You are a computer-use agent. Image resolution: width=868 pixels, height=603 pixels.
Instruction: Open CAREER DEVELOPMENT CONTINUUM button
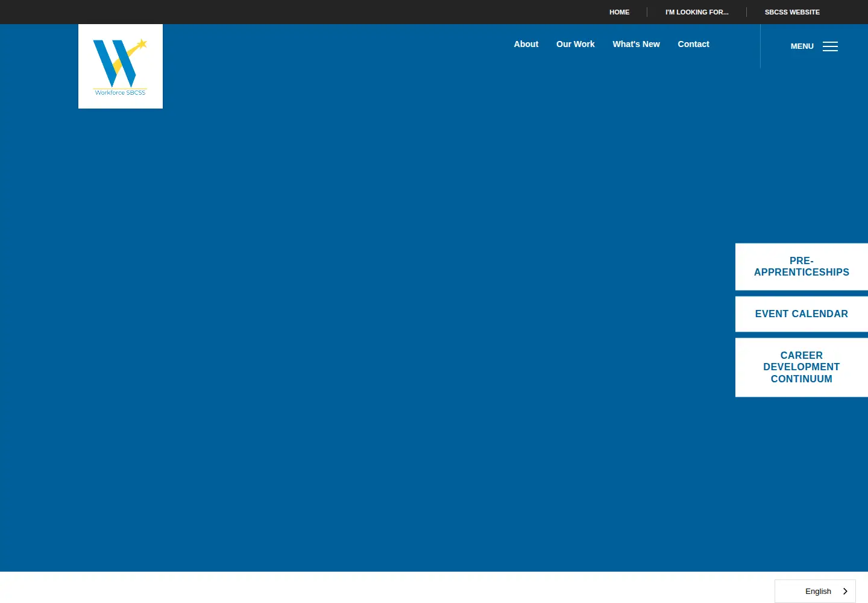(x=802, y=367)
